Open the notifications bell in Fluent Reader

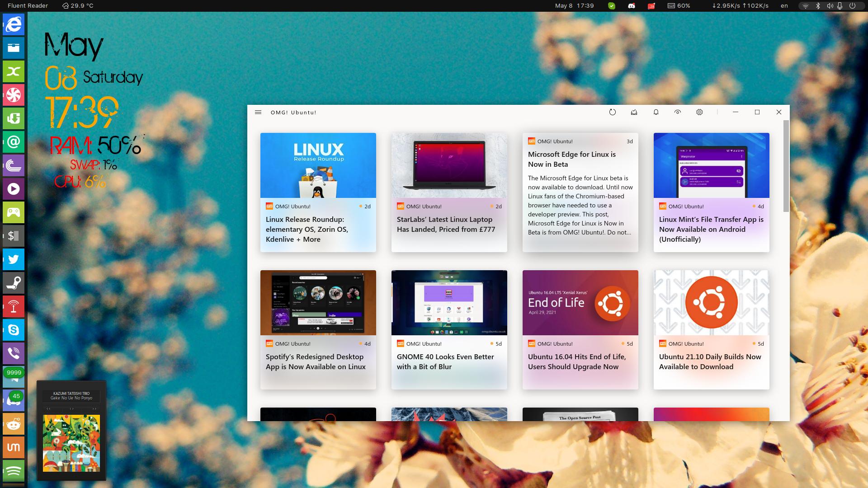pyautogui.click(x=656, y=112)
